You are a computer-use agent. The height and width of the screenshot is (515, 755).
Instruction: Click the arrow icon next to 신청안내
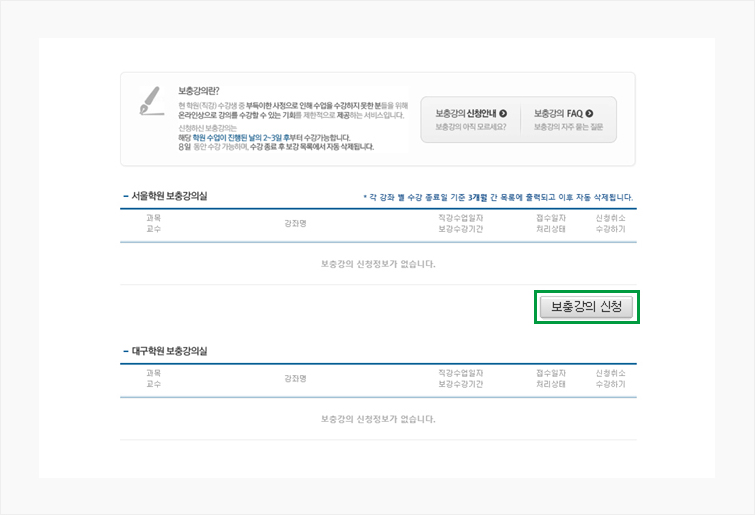pos(503,114)
